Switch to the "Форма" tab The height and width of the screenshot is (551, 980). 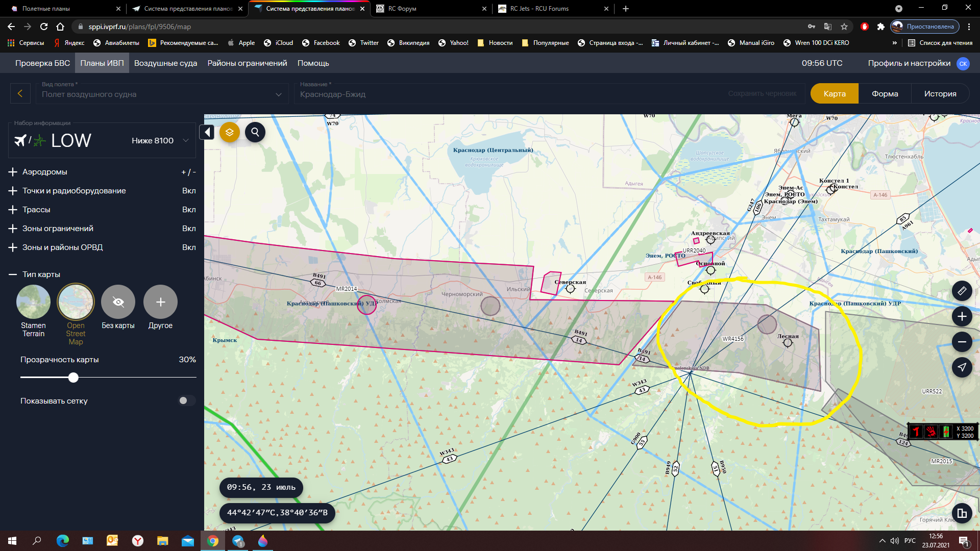[x=885, y=94]
